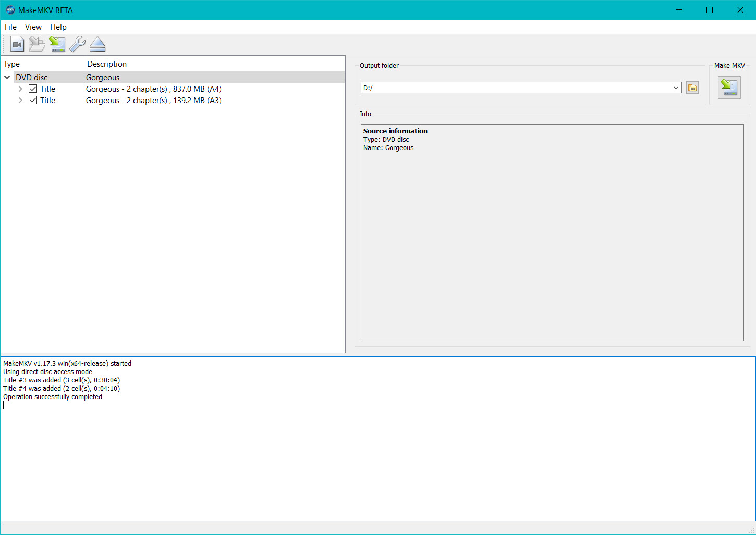
Task: Expand the 139.2 MB (A3) title
Action: (x=20, y=101)
